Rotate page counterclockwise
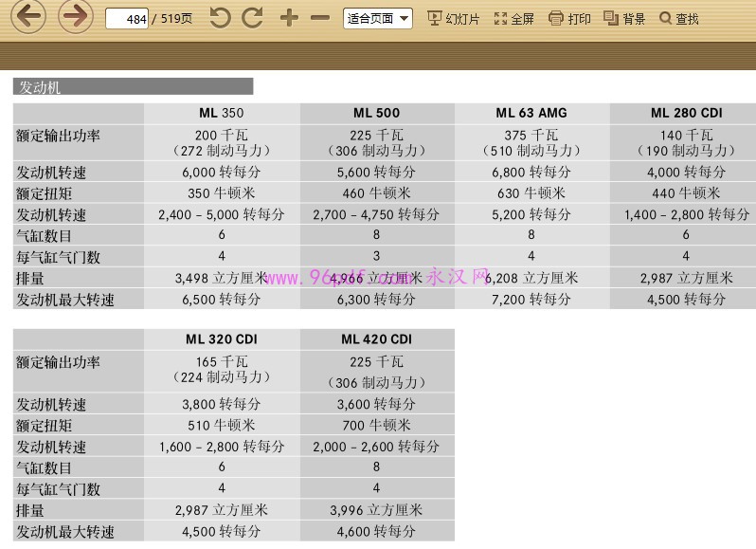This screenshot has width=756, height=549. (221, 18)
